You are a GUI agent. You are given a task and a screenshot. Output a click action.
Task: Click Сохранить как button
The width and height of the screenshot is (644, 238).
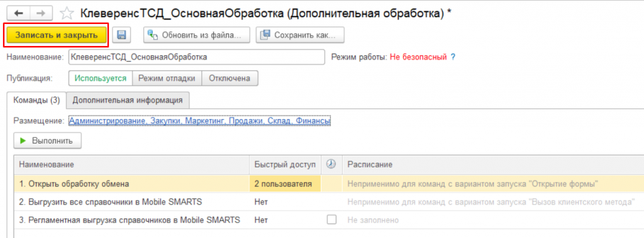pos(300,35)
